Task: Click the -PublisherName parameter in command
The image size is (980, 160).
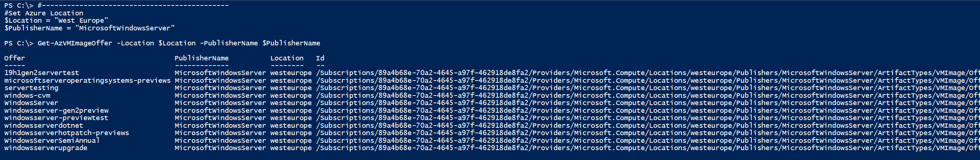Action: (229, 43)
